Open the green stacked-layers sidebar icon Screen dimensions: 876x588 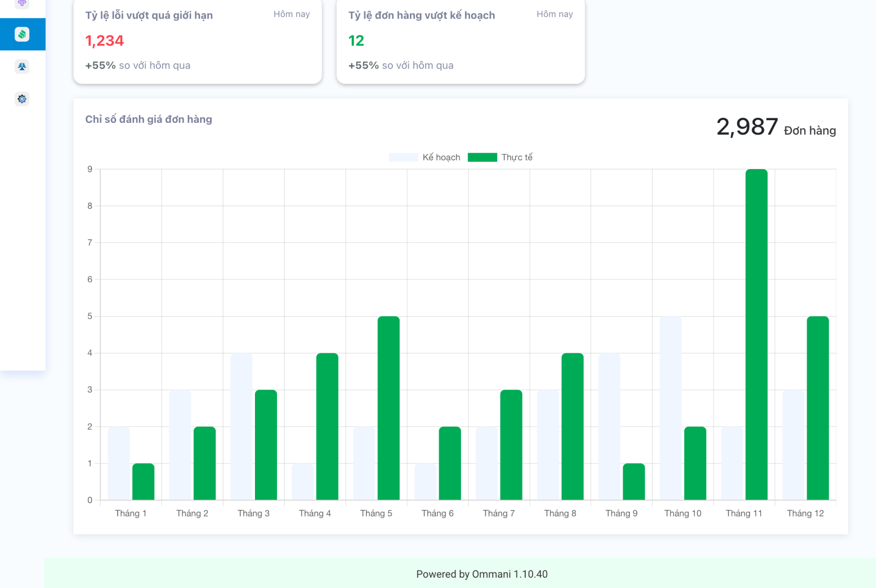(22, 34)
